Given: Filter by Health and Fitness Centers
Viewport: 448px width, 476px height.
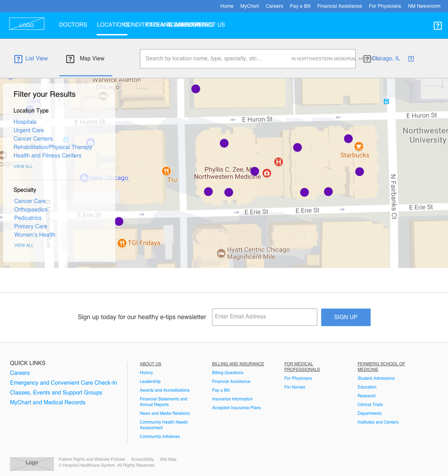Looking at the screenshot, I should tap(47, 155).
